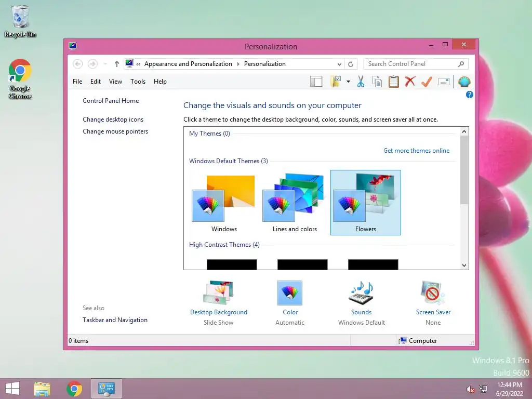Click Change mouse pointers link
The height and width of the screenshot is (399, 532).
pos(115,131)
